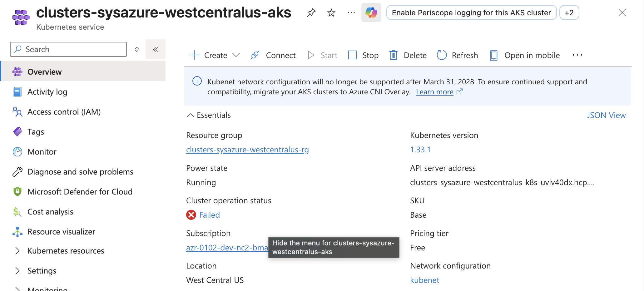The image size is (644, 291).
Task: Open the Resource visualizer
Action: point(61,231)
